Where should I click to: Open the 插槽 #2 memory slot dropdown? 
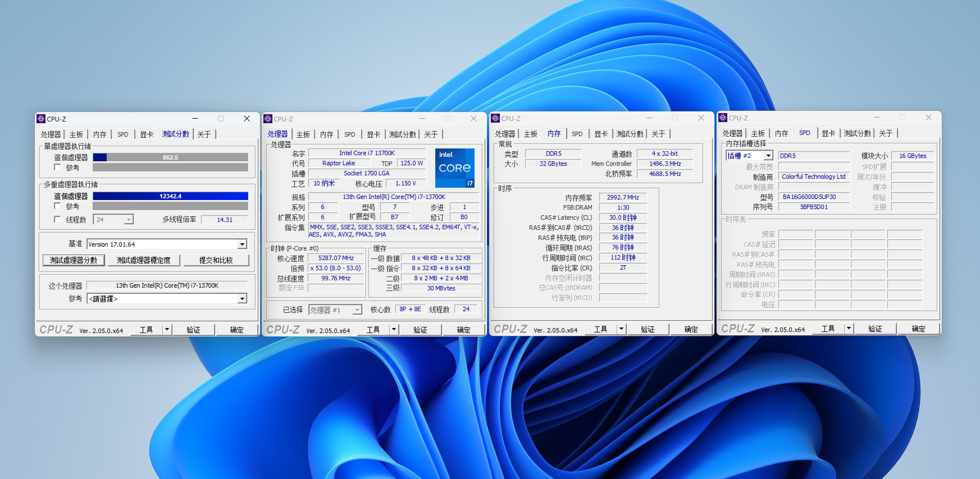(769, 155)
